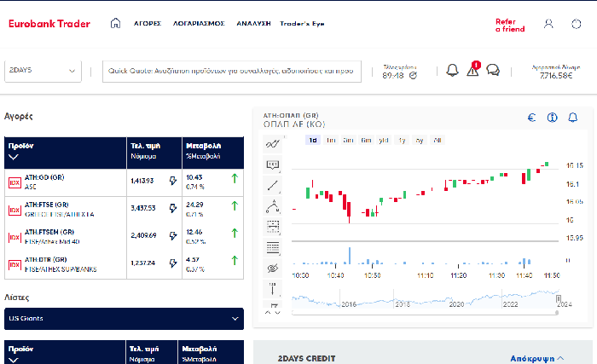Open the user profile icon
Screen dimensions: 597x364
coord(548,24)
